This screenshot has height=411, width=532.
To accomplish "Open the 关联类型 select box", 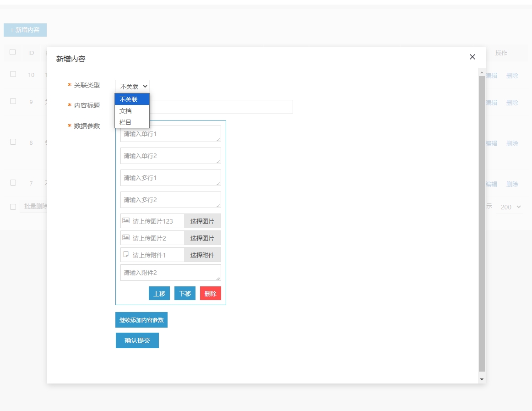I will pyautogui.click(x=132, y=86).
